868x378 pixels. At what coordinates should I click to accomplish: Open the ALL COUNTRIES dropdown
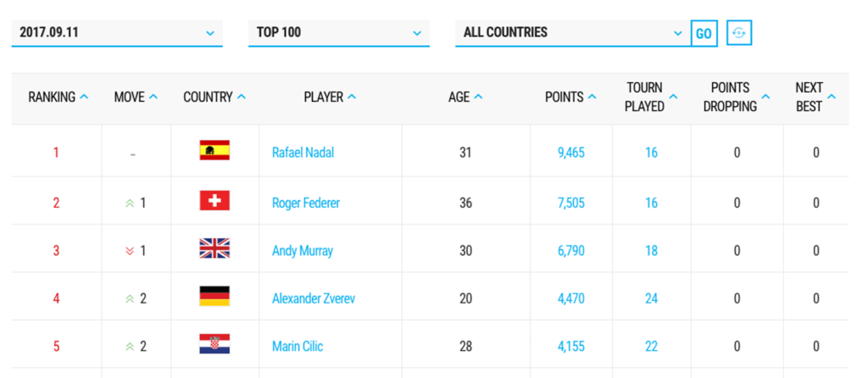tap(572, 33)
